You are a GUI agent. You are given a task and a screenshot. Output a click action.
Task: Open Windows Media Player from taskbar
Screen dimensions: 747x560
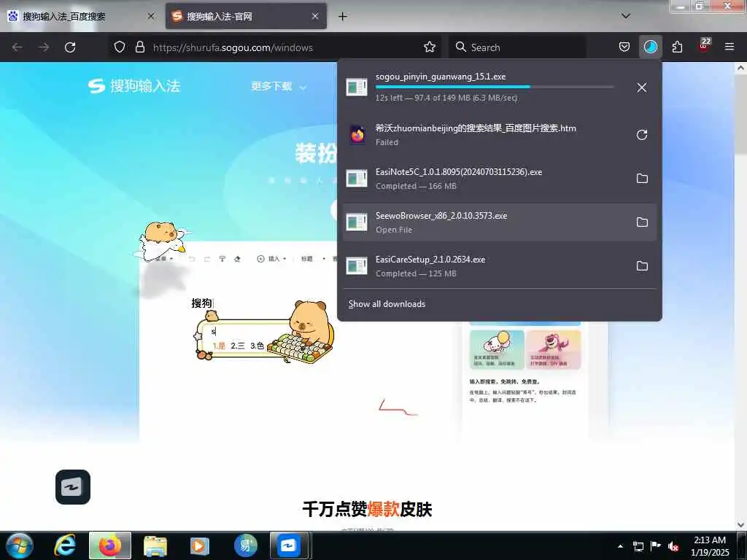200,545
